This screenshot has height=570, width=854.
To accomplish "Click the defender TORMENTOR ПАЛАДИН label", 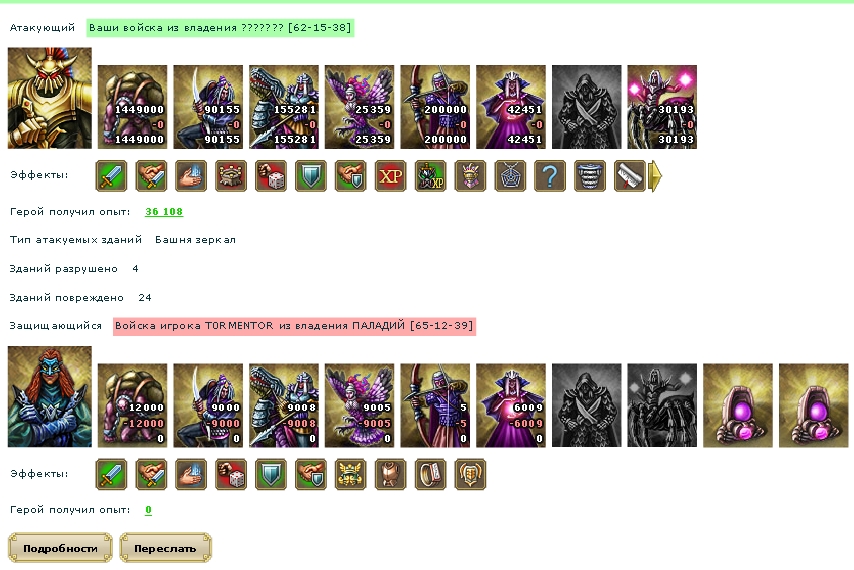I will (294, 326).
